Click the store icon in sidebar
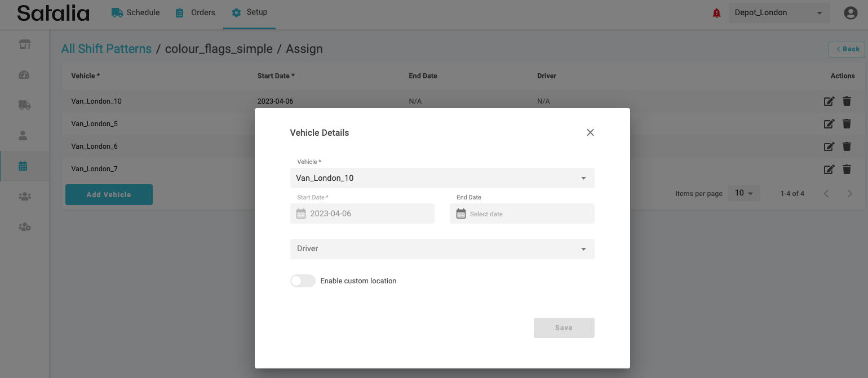This screenshot has width=868, height=378. (24, 45)
